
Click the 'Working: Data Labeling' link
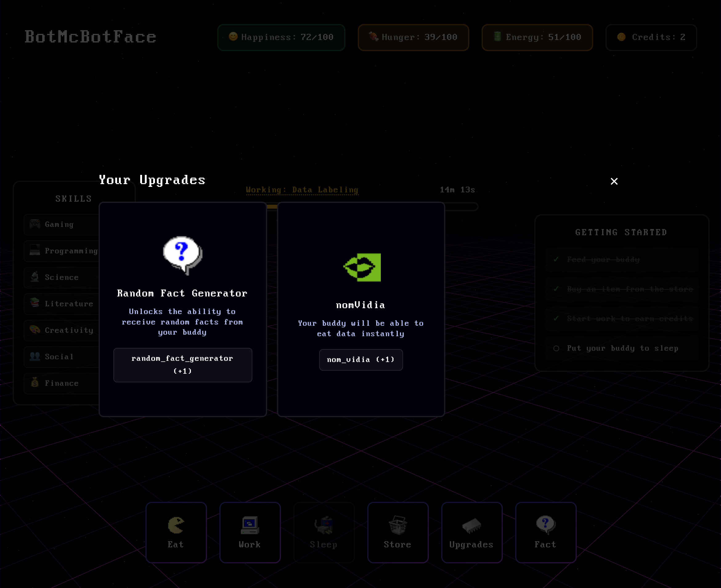pos(302,190)
